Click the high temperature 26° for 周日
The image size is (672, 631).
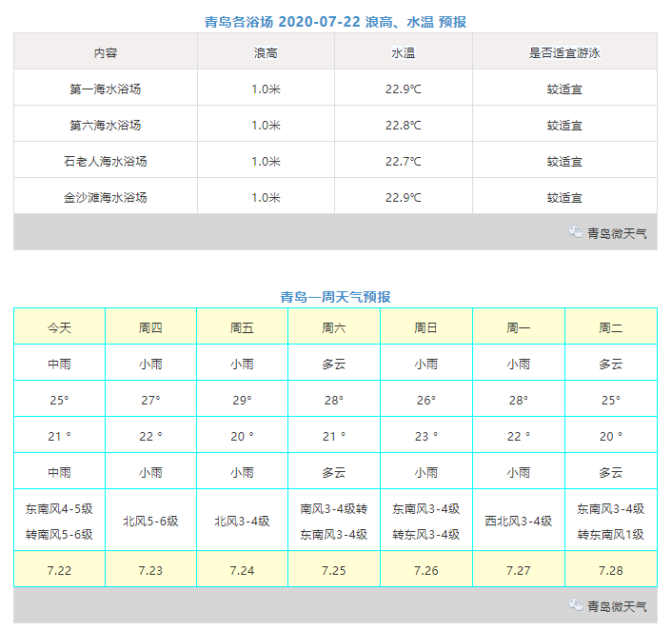tap(426, 400)
